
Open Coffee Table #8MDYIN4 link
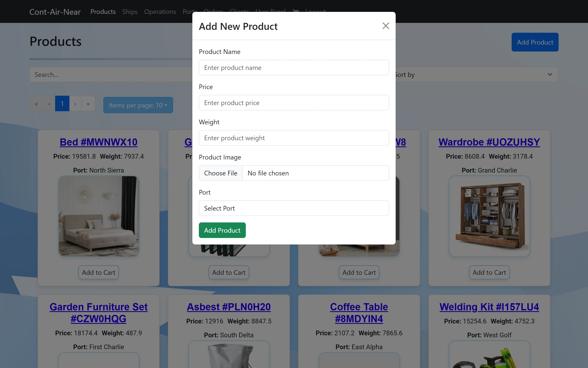[359, 313]
